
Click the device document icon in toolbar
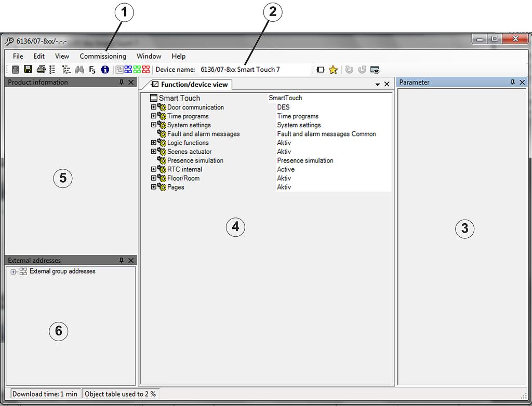(x=15, y=70)
